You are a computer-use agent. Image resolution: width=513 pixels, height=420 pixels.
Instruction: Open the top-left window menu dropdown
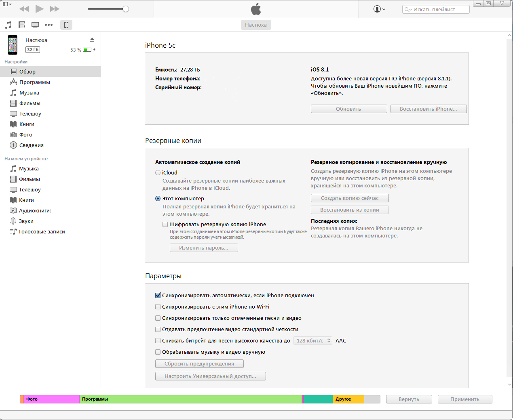point(7,4)
